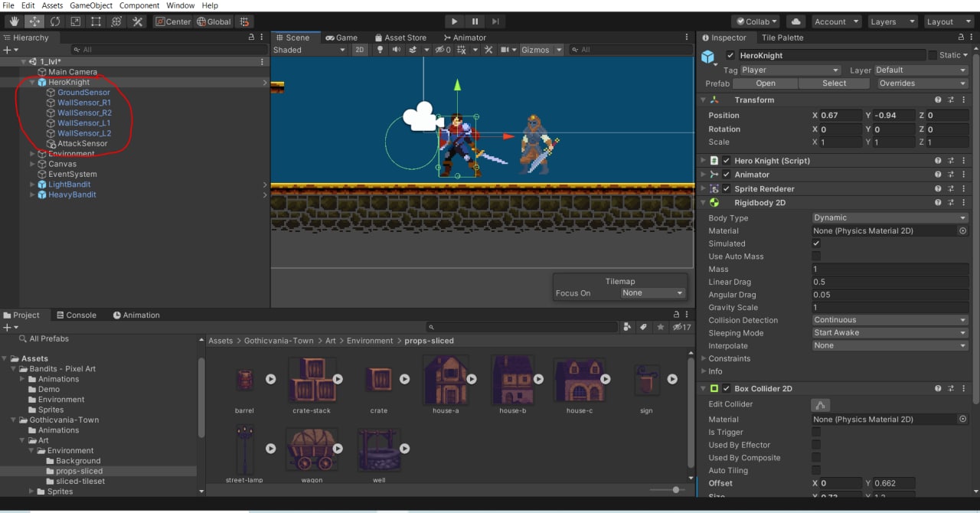
Task: Toggle scene audio speaker icon
Action: [397, 50]
